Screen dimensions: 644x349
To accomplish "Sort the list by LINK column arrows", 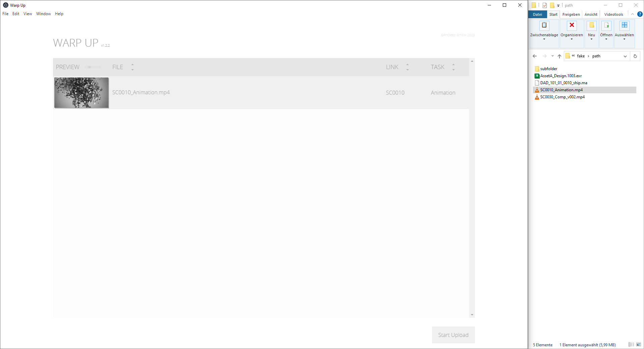I will (x=408, y=67).
